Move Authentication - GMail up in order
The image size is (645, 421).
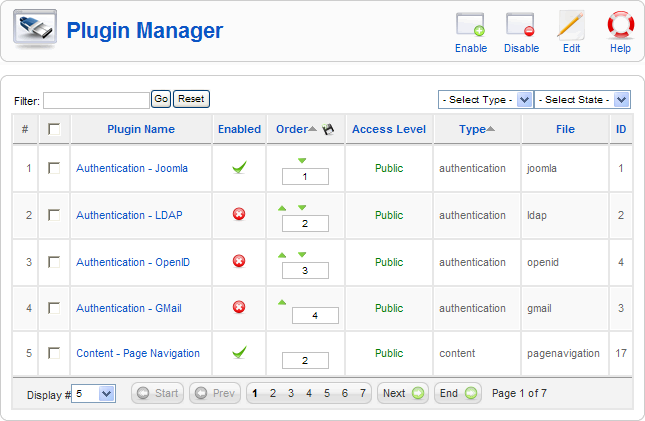point(283,301)
